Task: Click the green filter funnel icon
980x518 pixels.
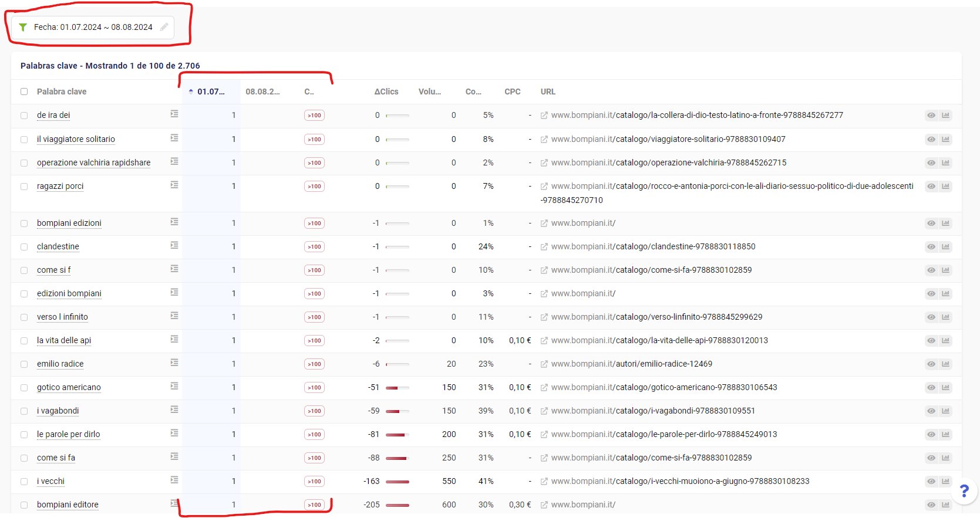Action: tap(23, 27)
